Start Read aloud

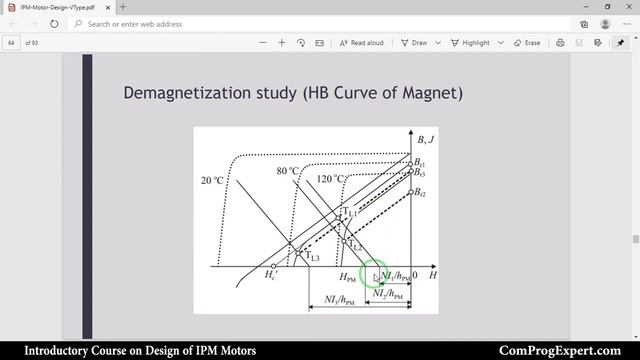362,43
